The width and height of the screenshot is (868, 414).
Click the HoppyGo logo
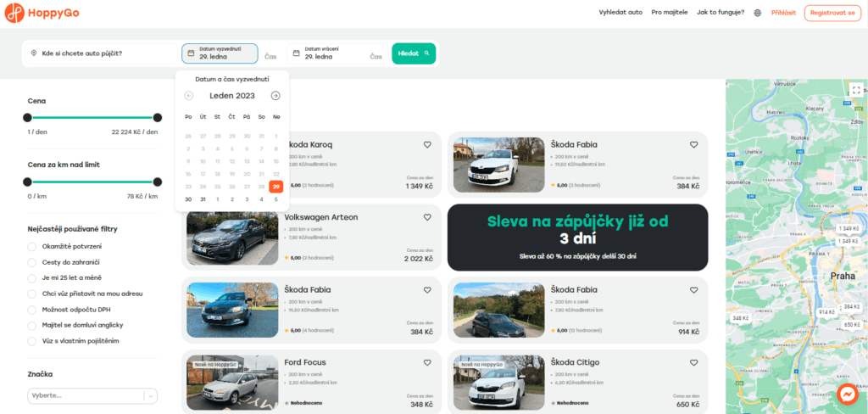pos(42,13)
